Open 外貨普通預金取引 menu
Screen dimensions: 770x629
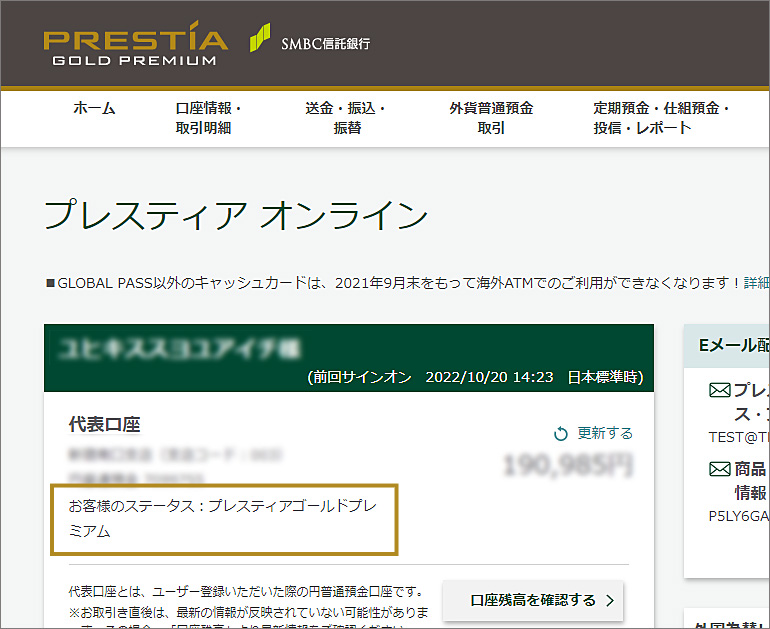point(491,118)
